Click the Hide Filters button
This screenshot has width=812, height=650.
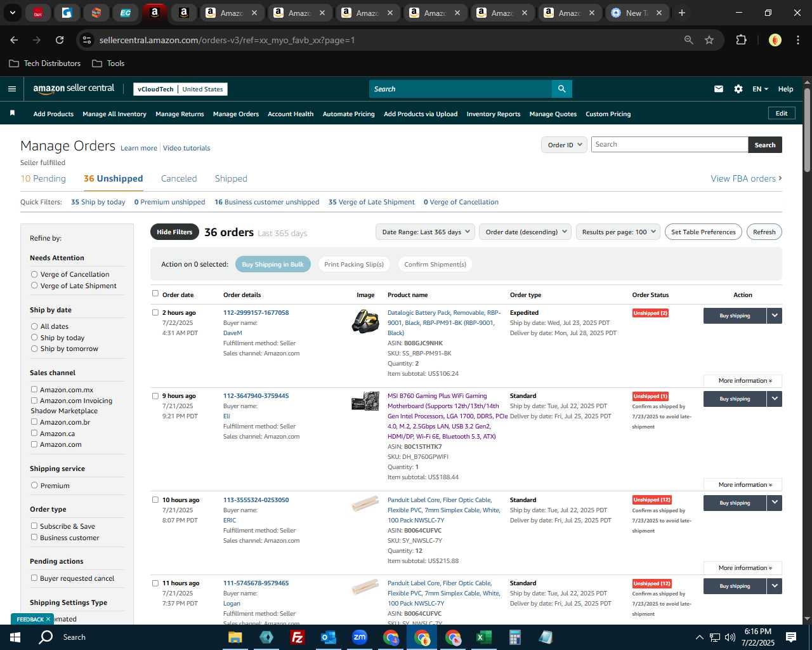[x=174, y=232]
